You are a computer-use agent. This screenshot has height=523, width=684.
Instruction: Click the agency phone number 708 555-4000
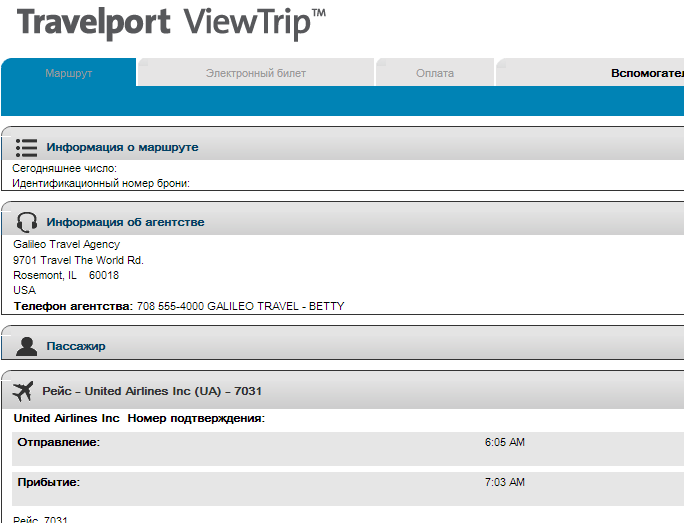pyautogui.click(x=170, y=306)
